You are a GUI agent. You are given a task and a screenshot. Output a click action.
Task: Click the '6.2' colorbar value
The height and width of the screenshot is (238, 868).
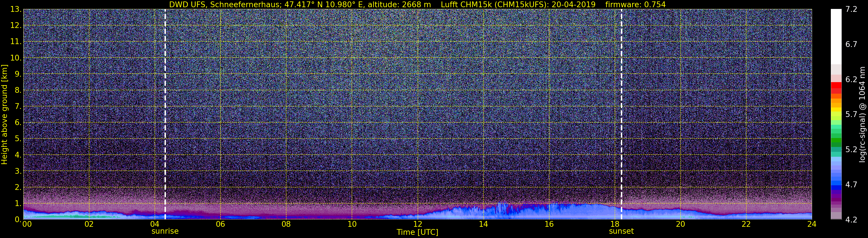point(851,80)
